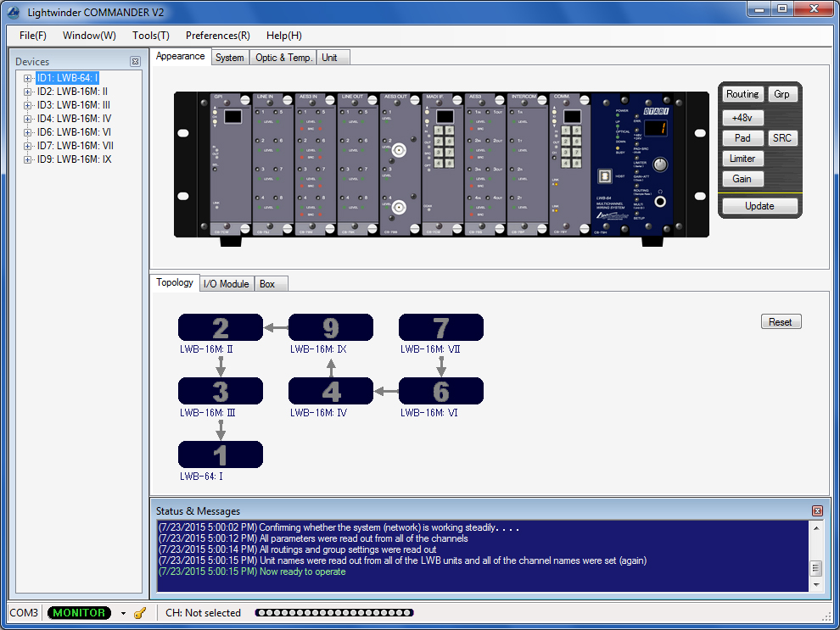This screenshot has width=840, height=630.
Task: Expand the ID1: LWB-64: I tree node
Action: click(27, 78)
